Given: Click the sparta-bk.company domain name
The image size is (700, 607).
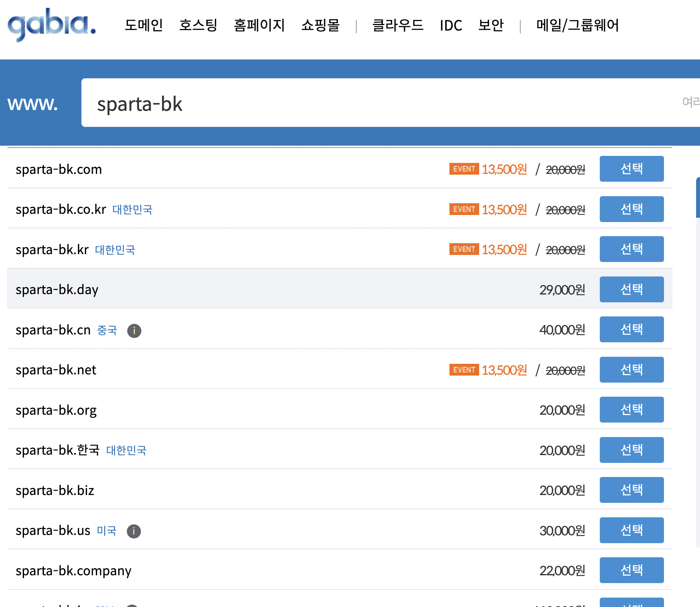Looking at the screenshot, I should click(x=74, y=571).
